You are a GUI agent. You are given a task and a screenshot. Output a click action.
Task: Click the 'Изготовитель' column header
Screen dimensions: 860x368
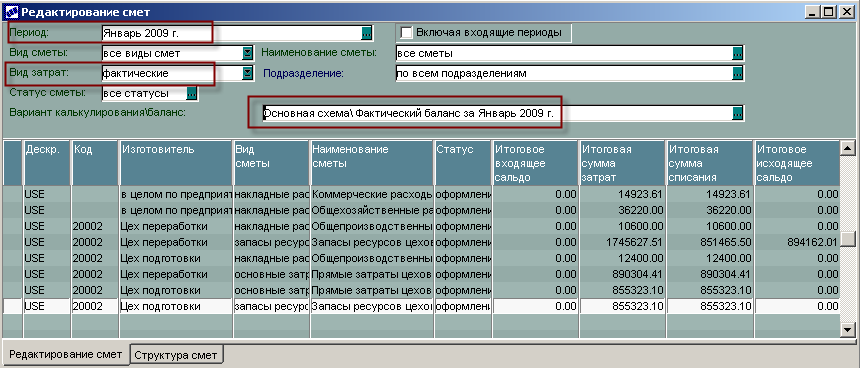tap(176, 163)
